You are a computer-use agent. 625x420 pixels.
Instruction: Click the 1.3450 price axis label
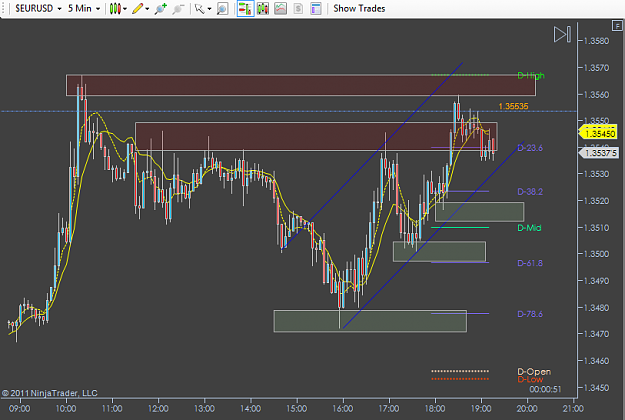point(596,387)
